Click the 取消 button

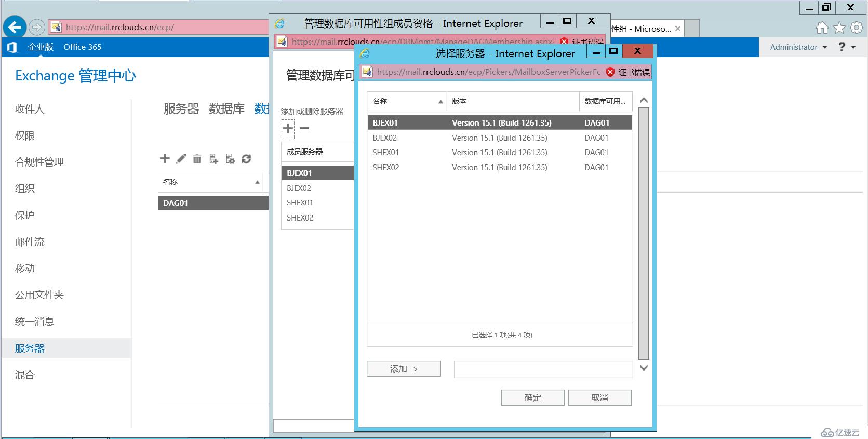[x=599, y=398]
